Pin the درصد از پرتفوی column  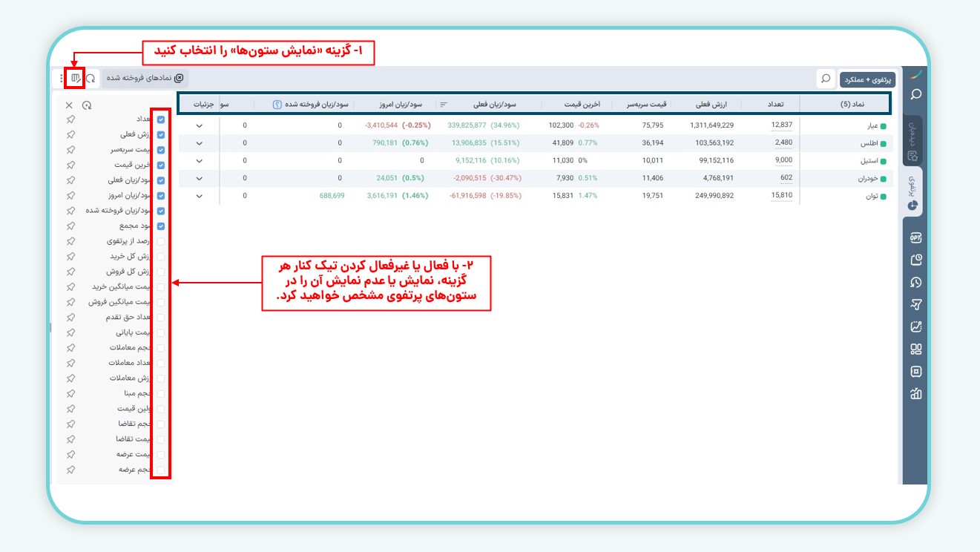(70, 241)
